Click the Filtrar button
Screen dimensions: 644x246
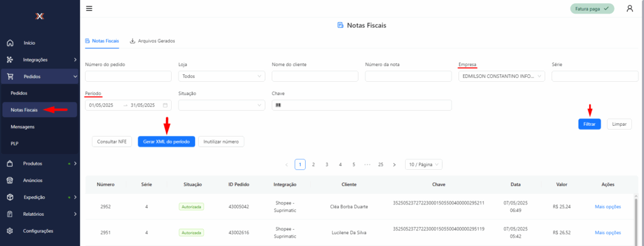[x=589, y=124]
